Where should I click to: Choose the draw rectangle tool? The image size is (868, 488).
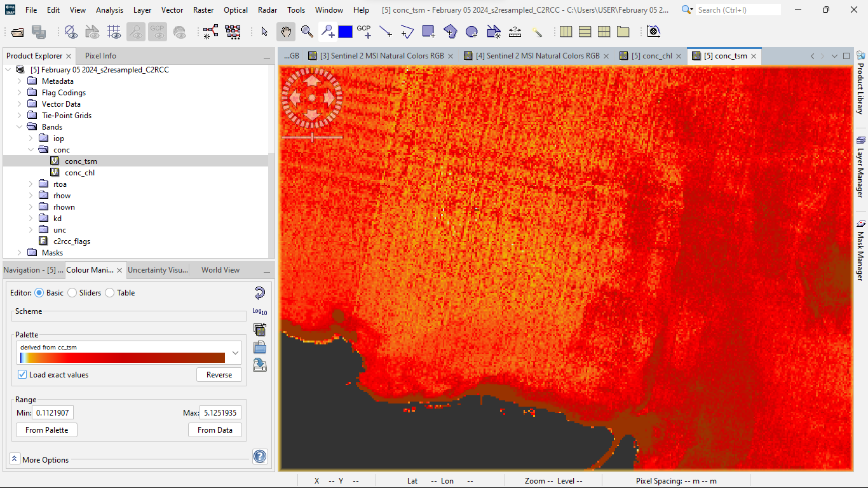click(428, 32)
